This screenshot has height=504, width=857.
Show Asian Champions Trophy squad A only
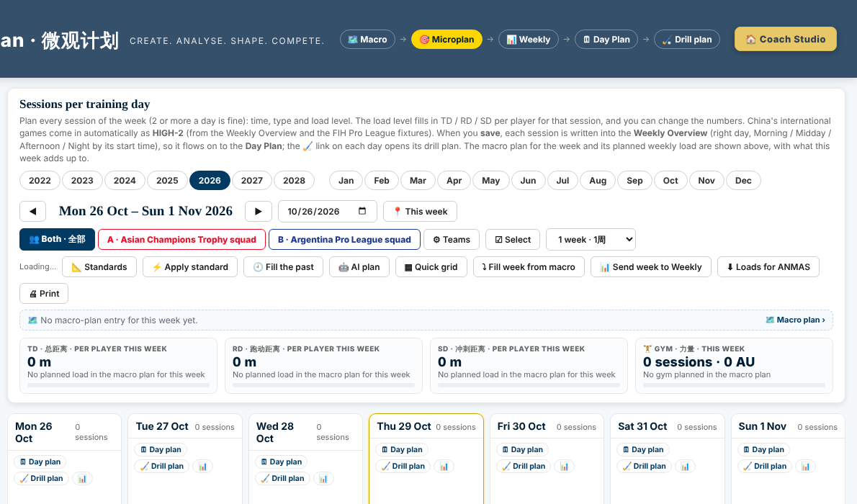click(x=182, y=240)
